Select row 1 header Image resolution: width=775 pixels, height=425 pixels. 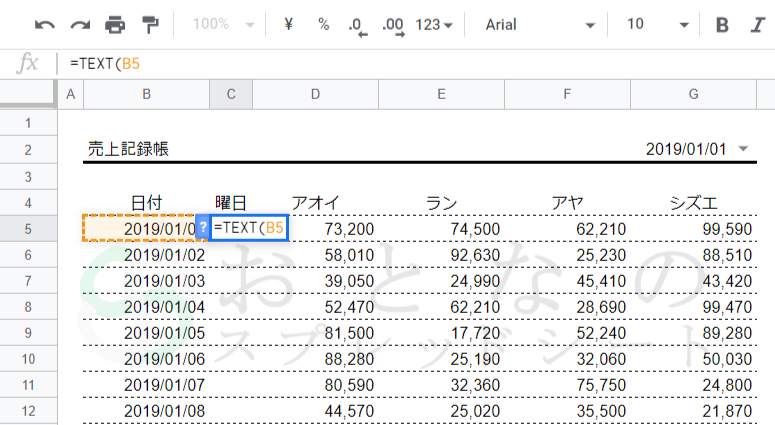tap(28, 123)
